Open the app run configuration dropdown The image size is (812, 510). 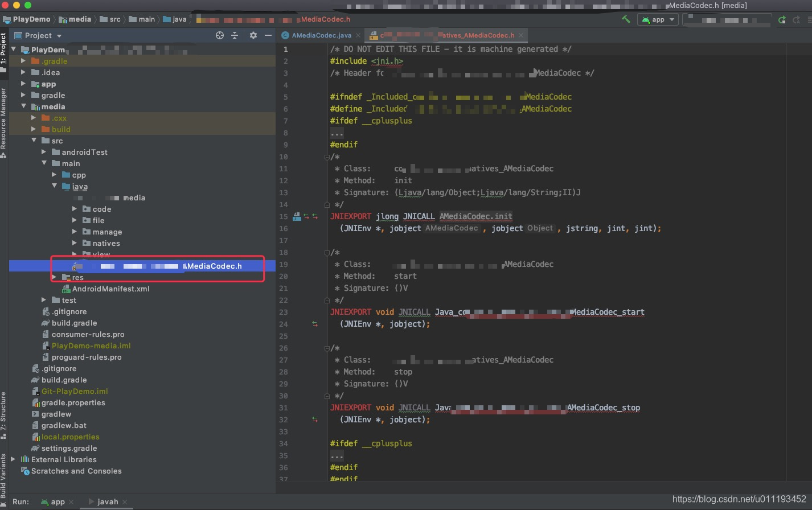point(658,19)
